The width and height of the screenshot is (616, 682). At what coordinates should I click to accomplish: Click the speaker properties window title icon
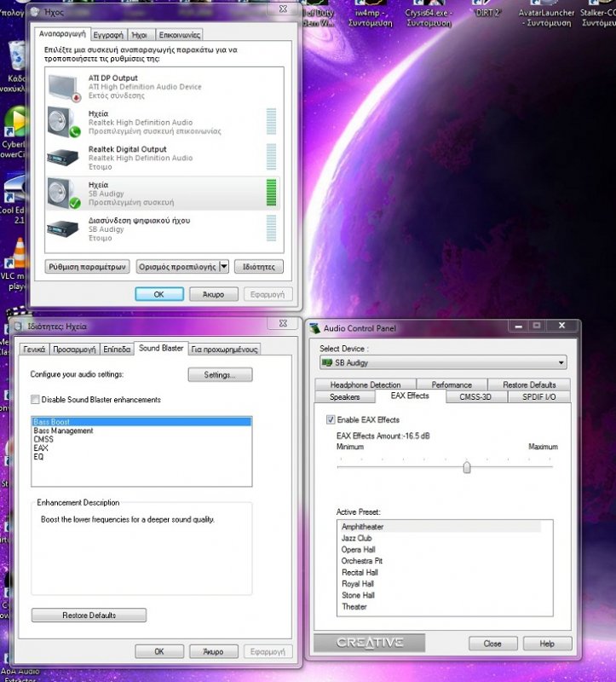point(18,327)
